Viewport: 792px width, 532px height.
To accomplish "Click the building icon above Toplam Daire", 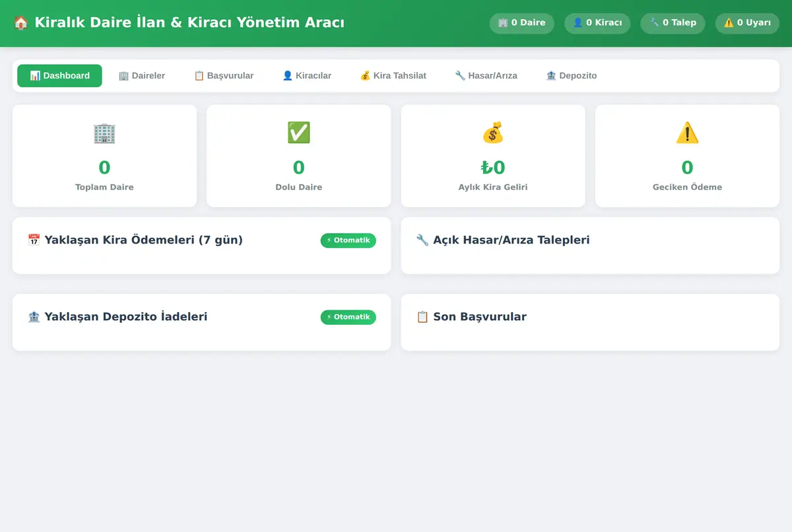I will click(x=104, y=133).
